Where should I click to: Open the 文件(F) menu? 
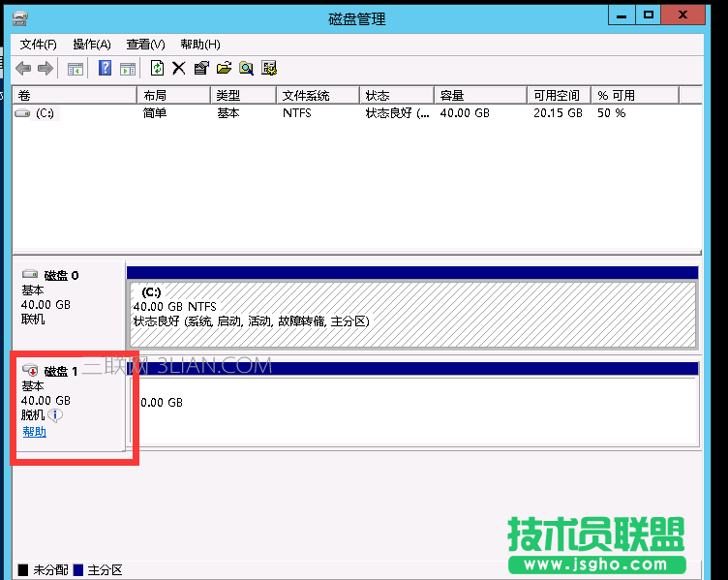click(39, 45)
